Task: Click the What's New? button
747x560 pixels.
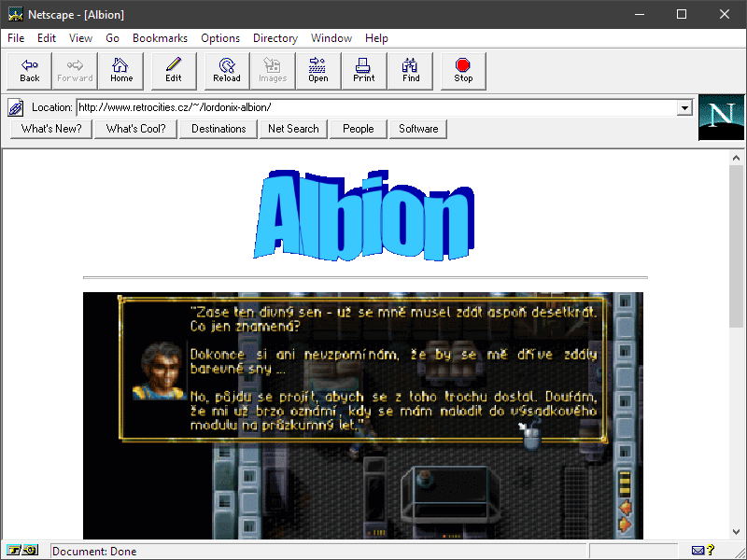Action: coord(51,129)
